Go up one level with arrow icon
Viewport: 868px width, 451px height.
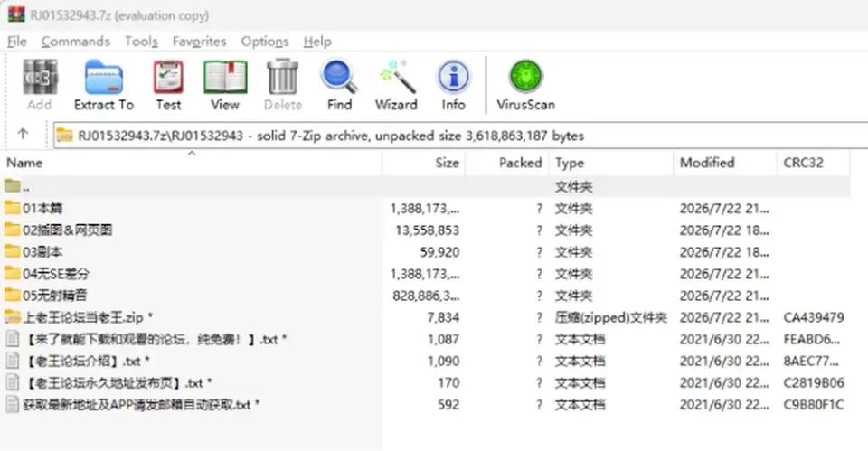point(23,134)
